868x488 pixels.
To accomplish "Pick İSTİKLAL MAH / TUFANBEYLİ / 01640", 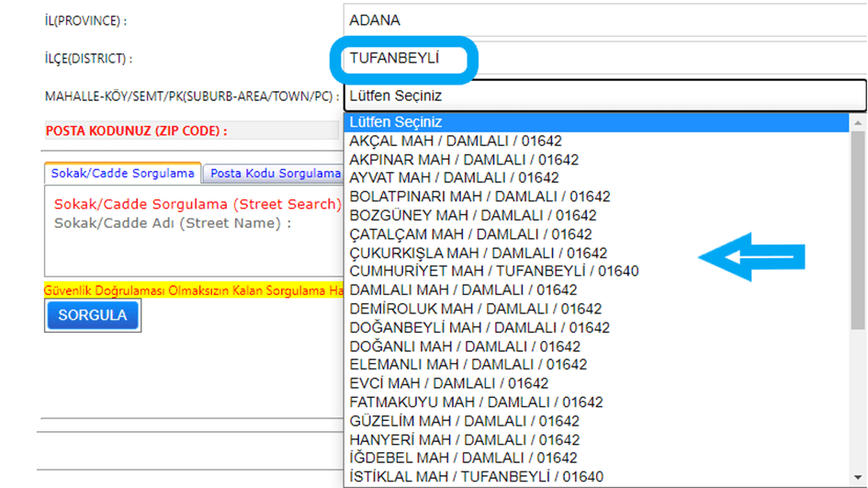I will [477, 476].
